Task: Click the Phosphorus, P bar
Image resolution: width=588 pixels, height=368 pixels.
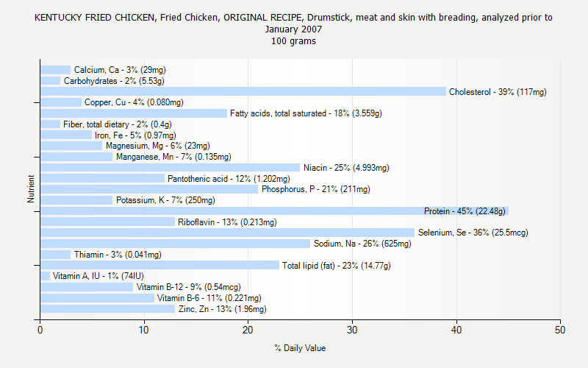Action: tap(149, 189)
